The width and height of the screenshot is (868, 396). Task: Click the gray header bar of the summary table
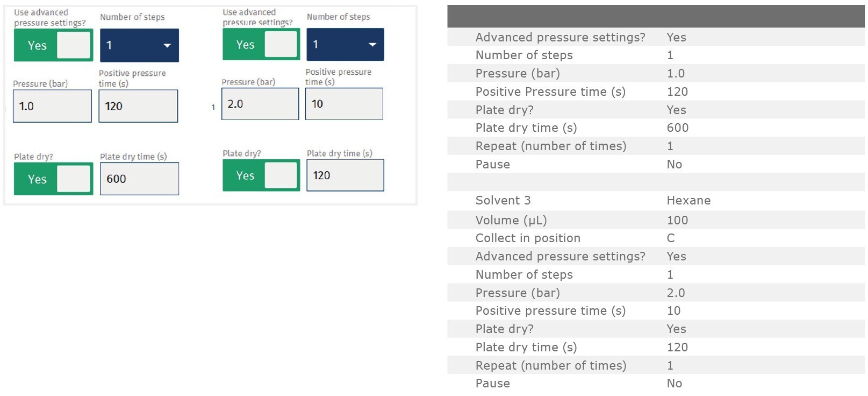[656, 16]
